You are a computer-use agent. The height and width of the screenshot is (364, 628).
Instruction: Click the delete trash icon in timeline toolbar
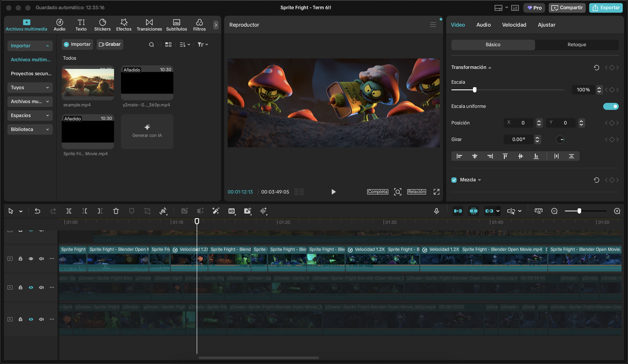click(116, 211)
